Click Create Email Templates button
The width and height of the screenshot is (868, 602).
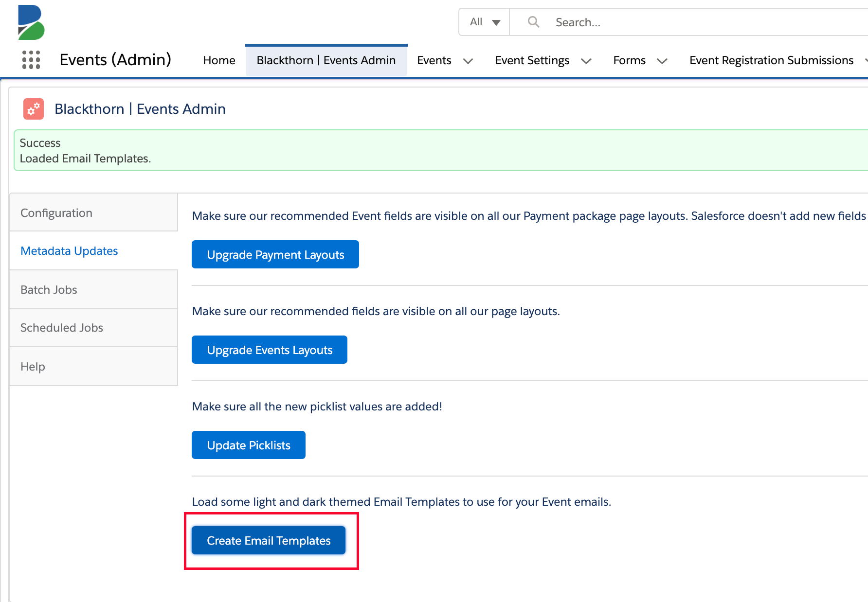click(x=269, y=540)
